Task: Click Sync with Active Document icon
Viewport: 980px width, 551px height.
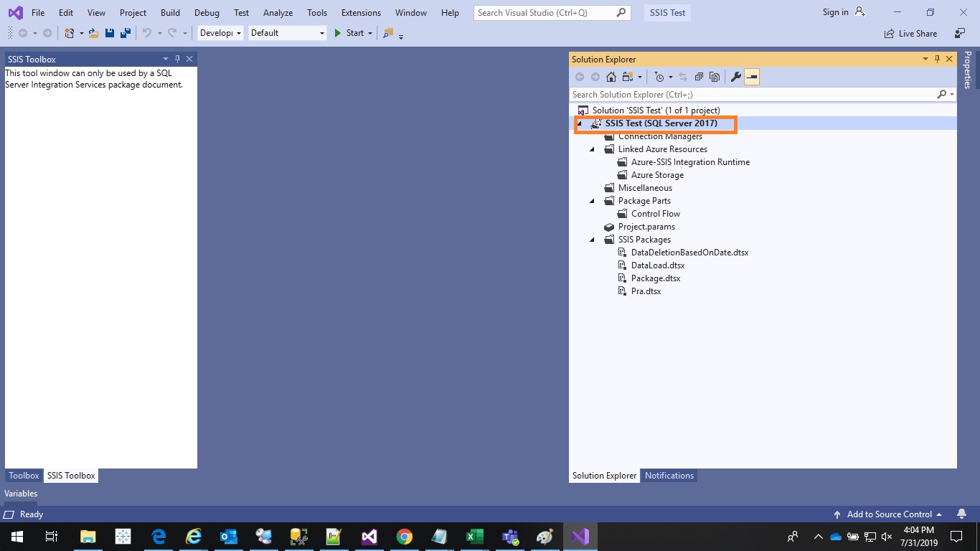Action: tap(683, 77)
